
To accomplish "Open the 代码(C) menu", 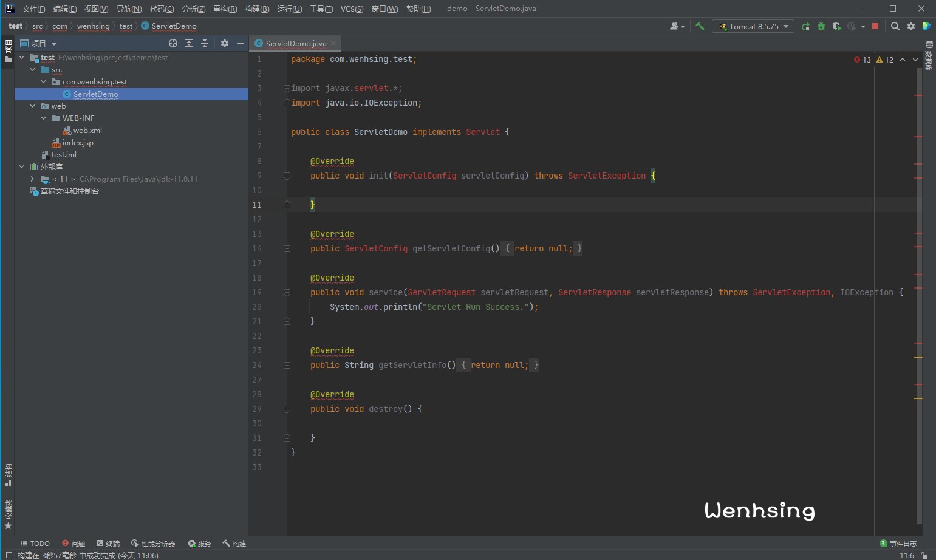I will pyautogui.click(x=162, y=9).
